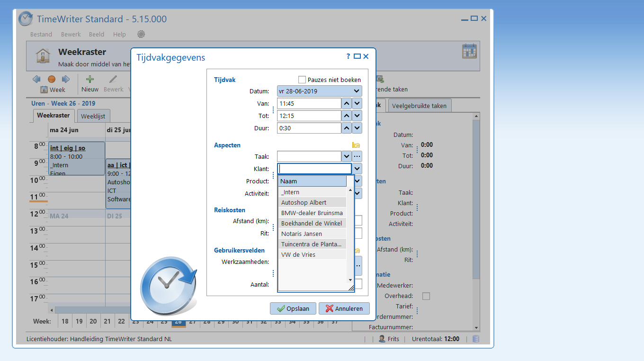Screen dimensions: 644x361
Task: Click the list's scroll-down arrow
Action: (350, 280)
